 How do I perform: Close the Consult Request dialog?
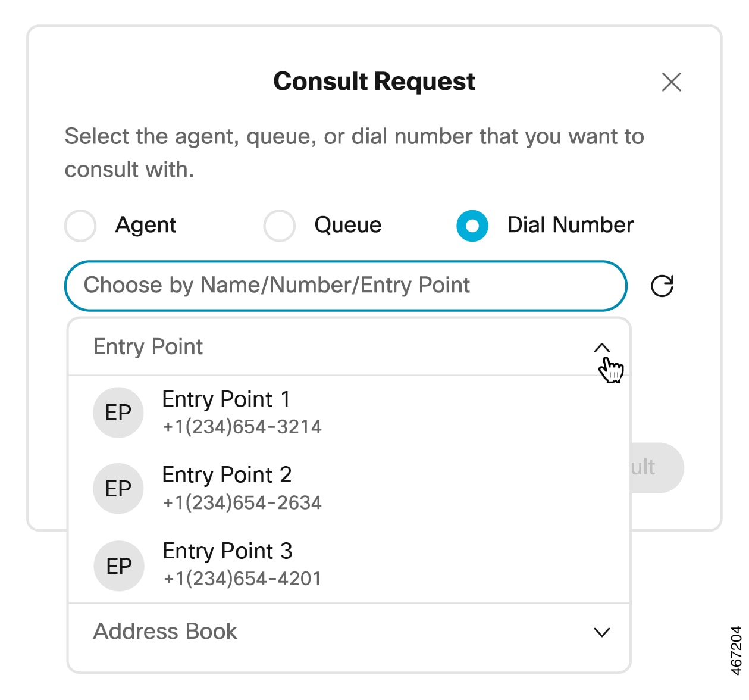point(672,82)
